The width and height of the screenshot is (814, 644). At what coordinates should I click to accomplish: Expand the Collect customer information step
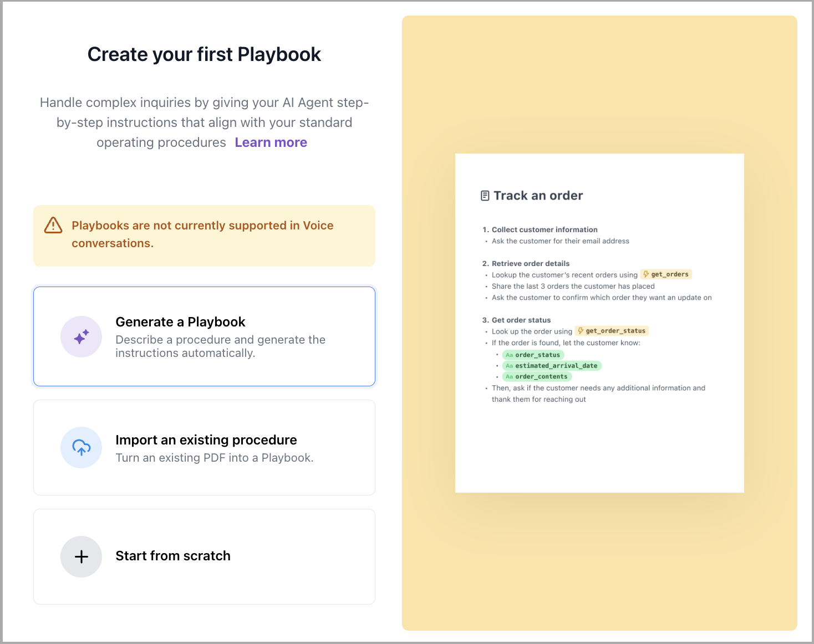[x=544, y=229]
